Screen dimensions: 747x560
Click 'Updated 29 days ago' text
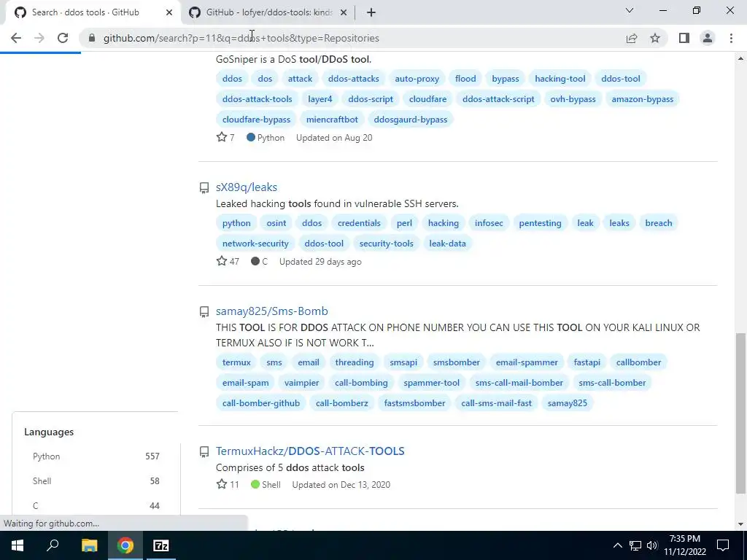320,262
